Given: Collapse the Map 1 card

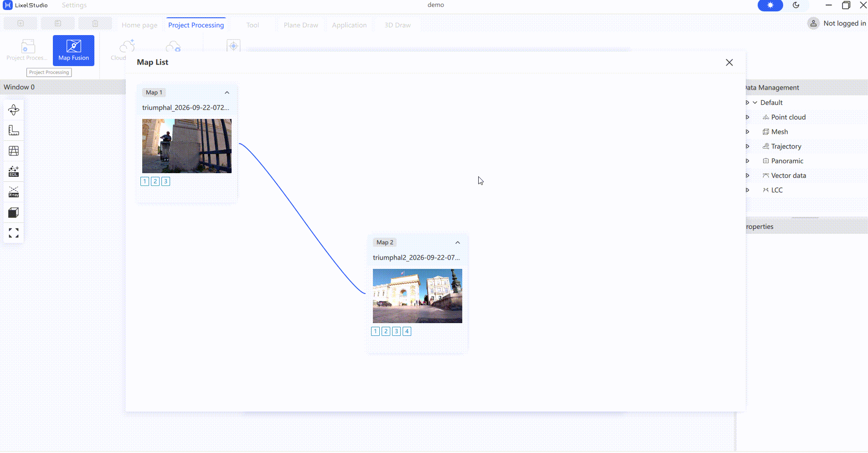Looking at the screenshot, I should (x=227, y=93).
